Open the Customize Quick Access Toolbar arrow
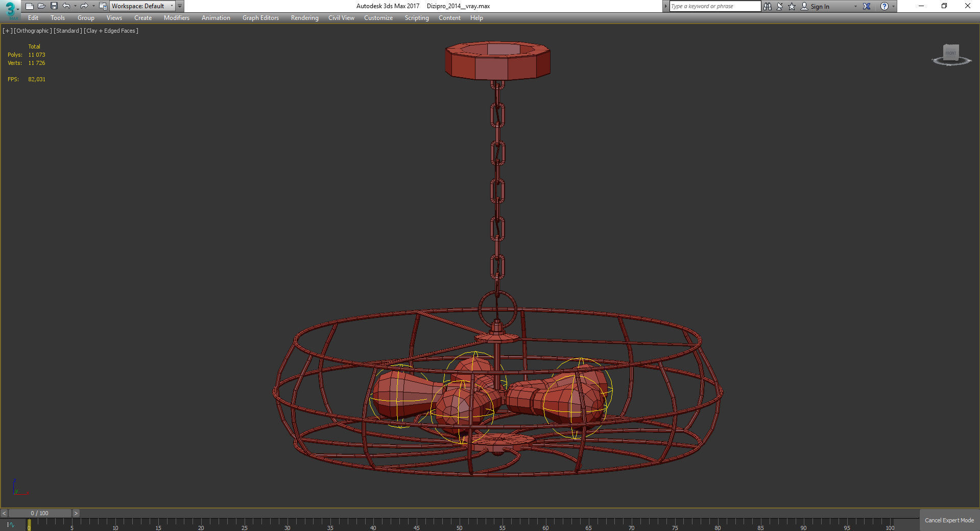The image size is (980, 531). click(x=180, y=6)
